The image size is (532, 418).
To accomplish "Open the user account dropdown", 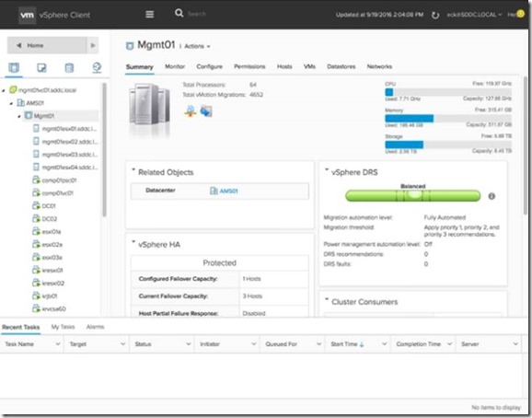I will click(474, 15).
